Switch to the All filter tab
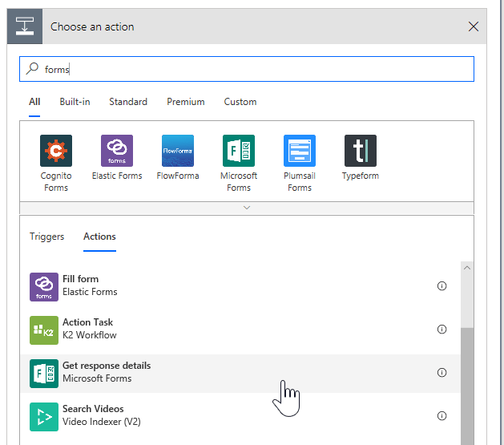Screen dimensions: 504x445 tap(34, 102)
